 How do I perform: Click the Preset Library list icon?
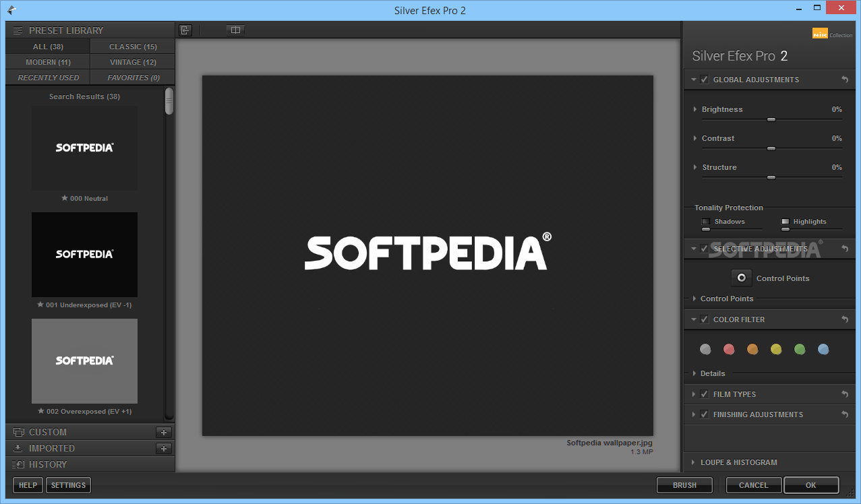(18, 30)
